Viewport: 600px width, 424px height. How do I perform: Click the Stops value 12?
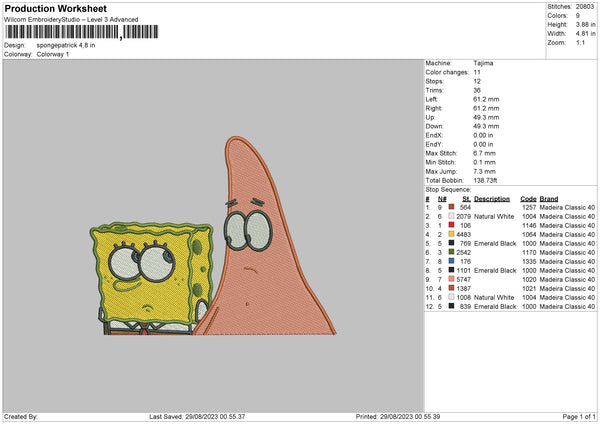click(x=477, y=81)
